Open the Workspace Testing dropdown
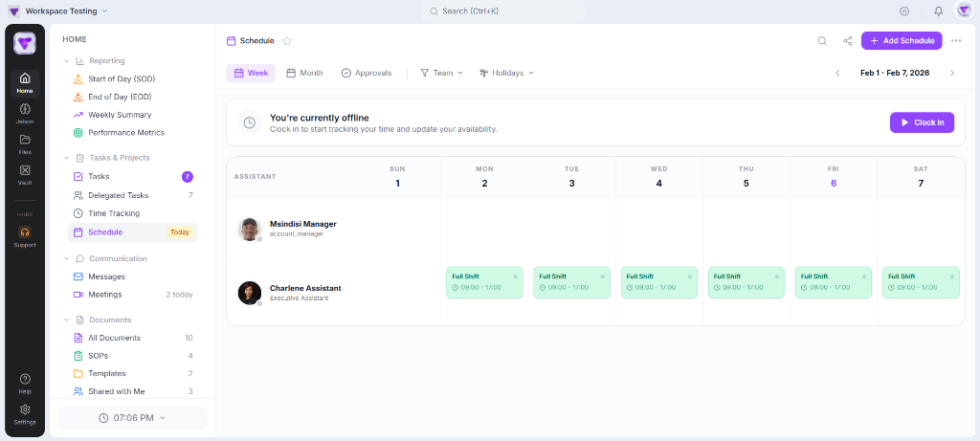This screenshot has width=980, height=441. click(x=57, y=11)
